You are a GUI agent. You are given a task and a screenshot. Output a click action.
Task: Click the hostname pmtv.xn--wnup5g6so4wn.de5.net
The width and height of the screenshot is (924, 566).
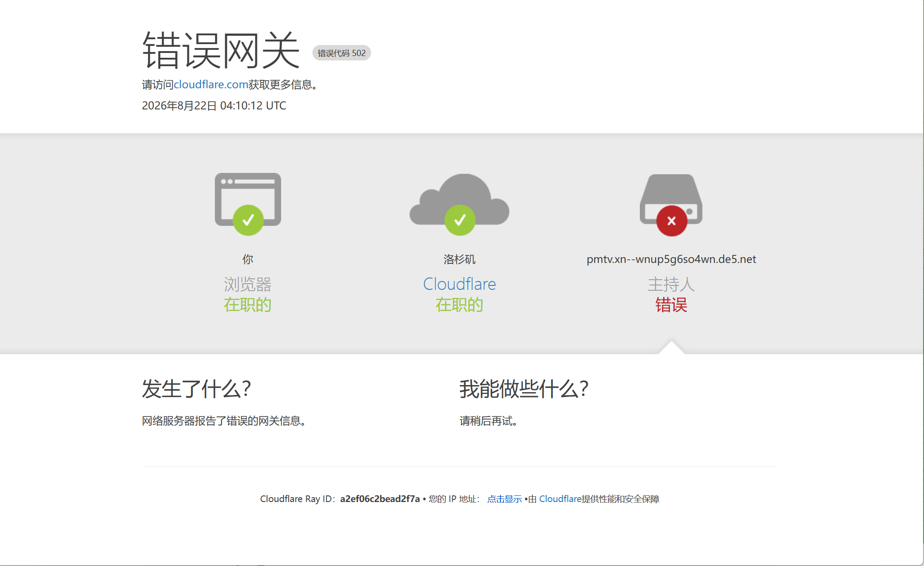point(671,259)
